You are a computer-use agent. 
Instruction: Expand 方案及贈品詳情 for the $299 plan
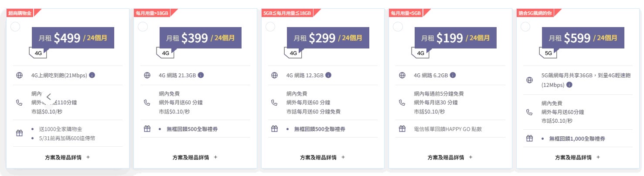(x=323, y=157)
